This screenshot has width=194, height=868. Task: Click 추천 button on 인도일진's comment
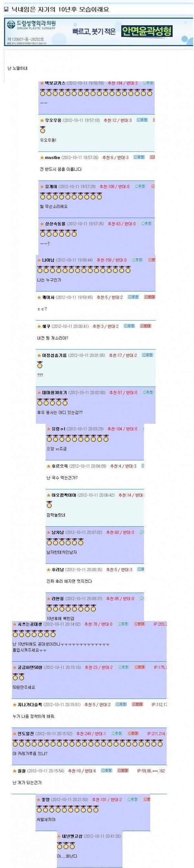click(x=117, y=733)
